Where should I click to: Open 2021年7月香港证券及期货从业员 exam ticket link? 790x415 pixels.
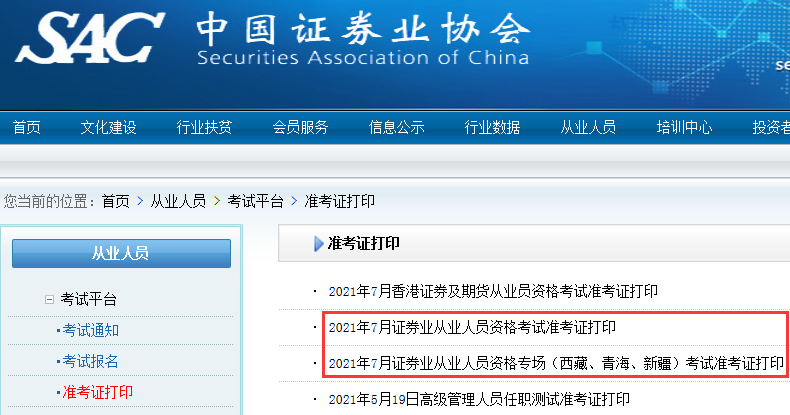493,291
